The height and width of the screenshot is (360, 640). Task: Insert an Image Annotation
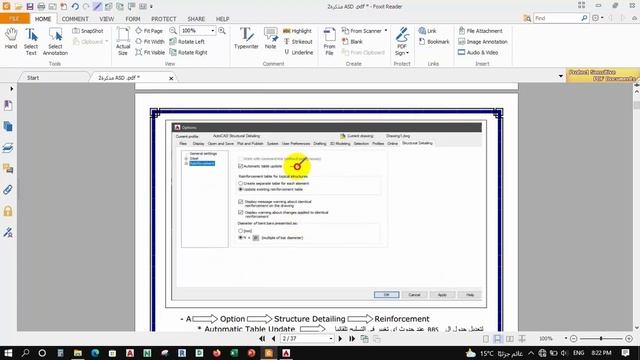483,42
